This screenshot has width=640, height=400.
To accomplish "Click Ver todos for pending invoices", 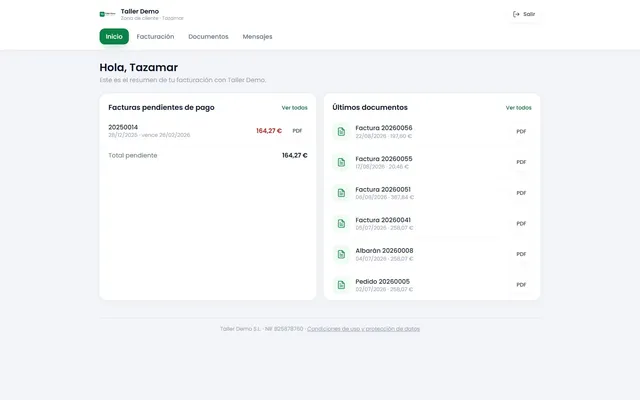I will pyautogui.click(x=294, y=108).
